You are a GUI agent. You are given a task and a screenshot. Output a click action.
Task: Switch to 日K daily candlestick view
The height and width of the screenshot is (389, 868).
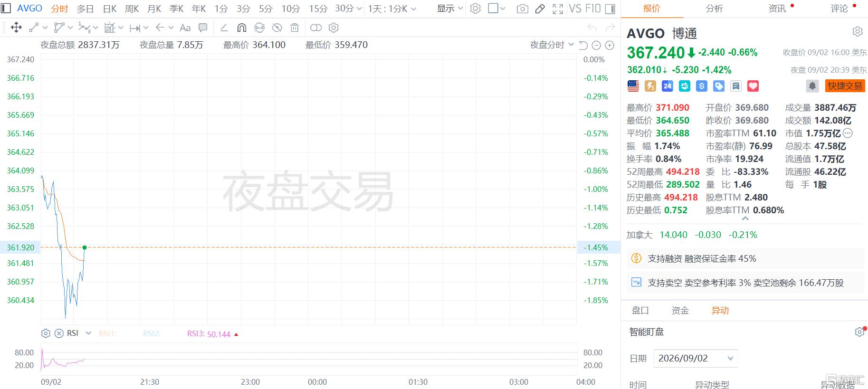pyautogui.click(x=110, y=9)
